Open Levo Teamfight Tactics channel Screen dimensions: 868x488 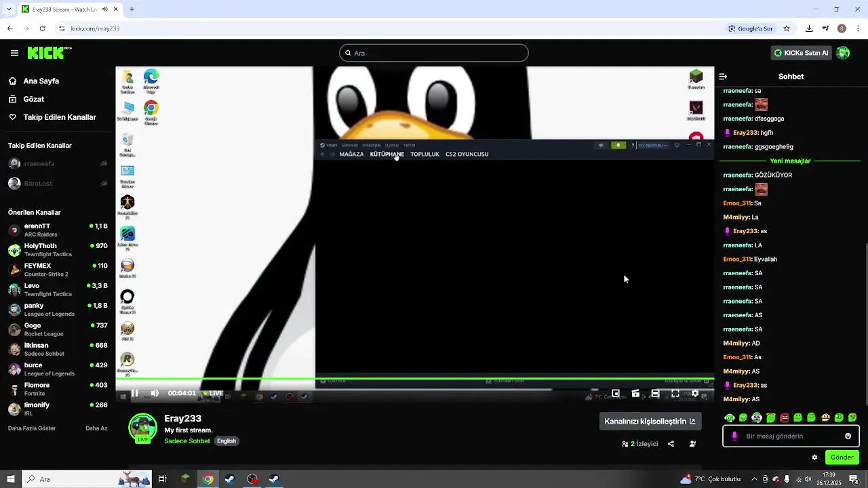tap(58, 289)
